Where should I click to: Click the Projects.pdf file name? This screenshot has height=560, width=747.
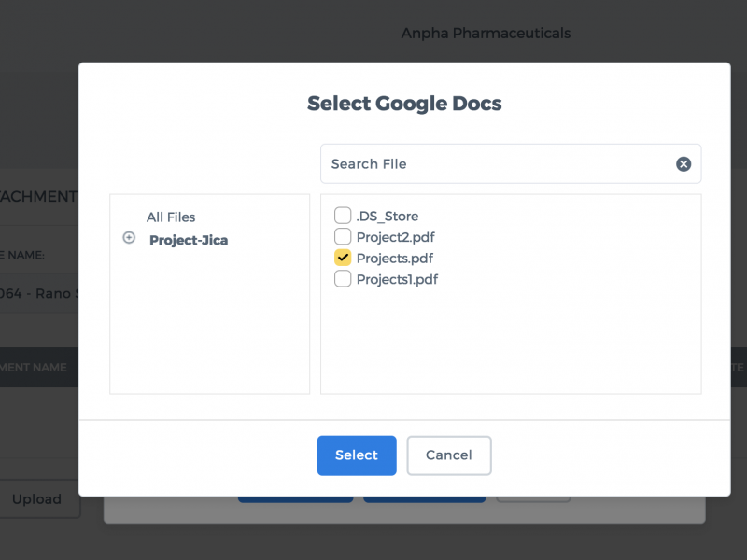point(394,259)
